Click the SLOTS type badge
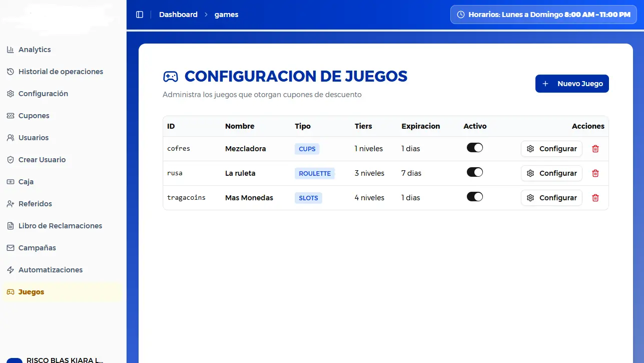Viewport: 644px width, 363px height. click(308, 198)
